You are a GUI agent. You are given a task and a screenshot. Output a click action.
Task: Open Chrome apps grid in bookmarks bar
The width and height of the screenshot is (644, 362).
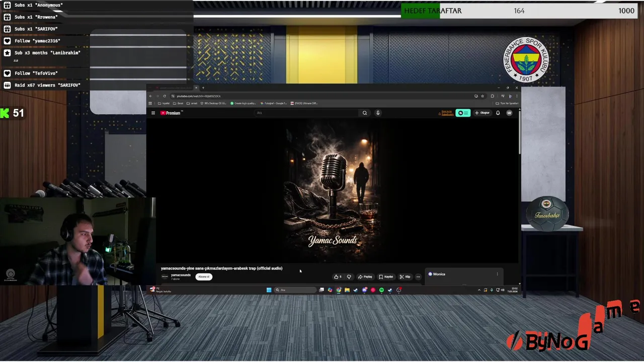click(150, 103)
